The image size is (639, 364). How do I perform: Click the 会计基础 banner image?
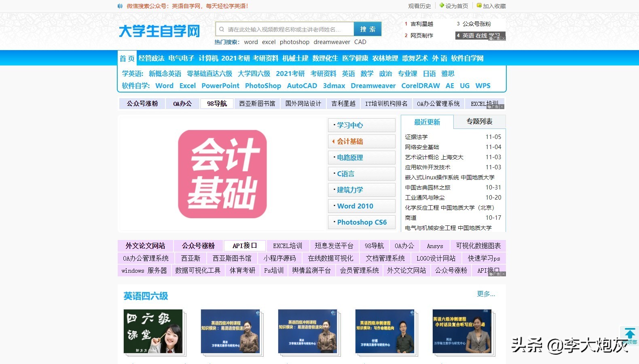click(222, 174)
